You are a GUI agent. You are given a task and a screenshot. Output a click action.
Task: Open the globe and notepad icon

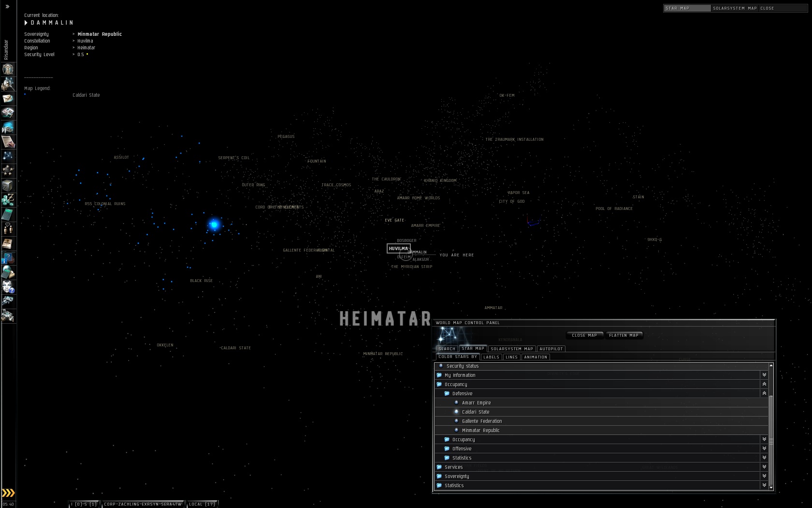point(8,272)
